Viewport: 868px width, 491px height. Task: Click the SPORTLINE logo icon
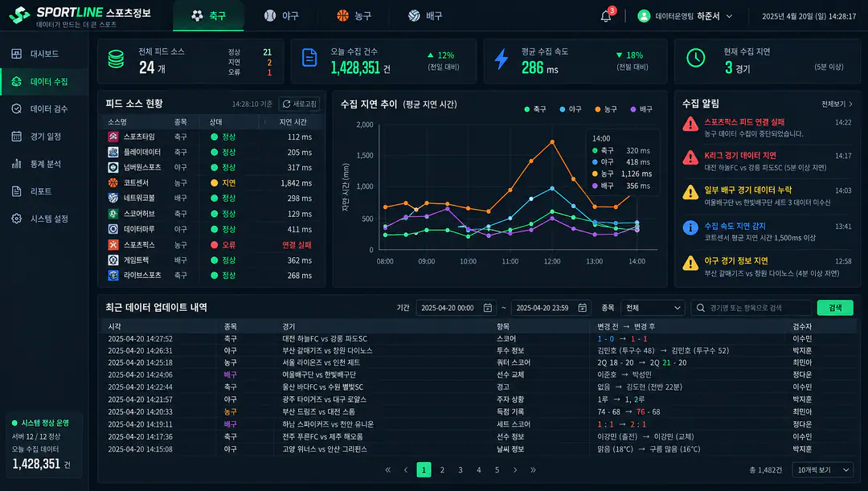[x=19, y=15]
